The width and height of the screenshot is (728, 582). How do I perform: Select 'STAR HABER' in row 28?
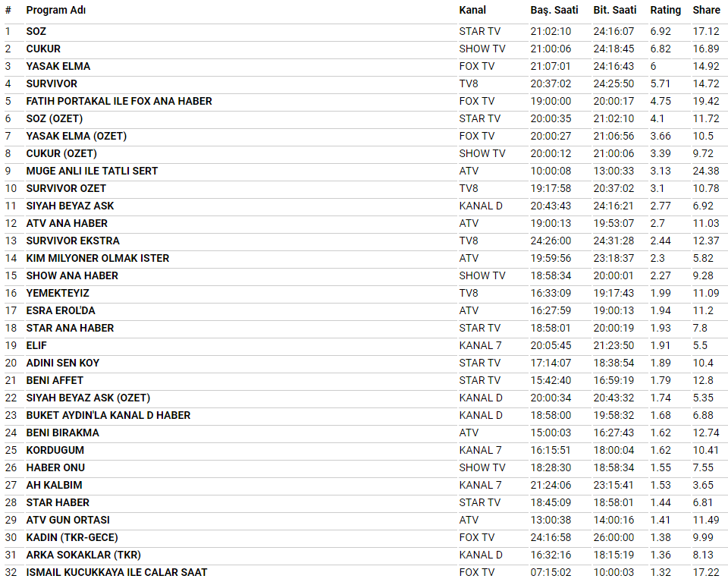click(58, 503)
